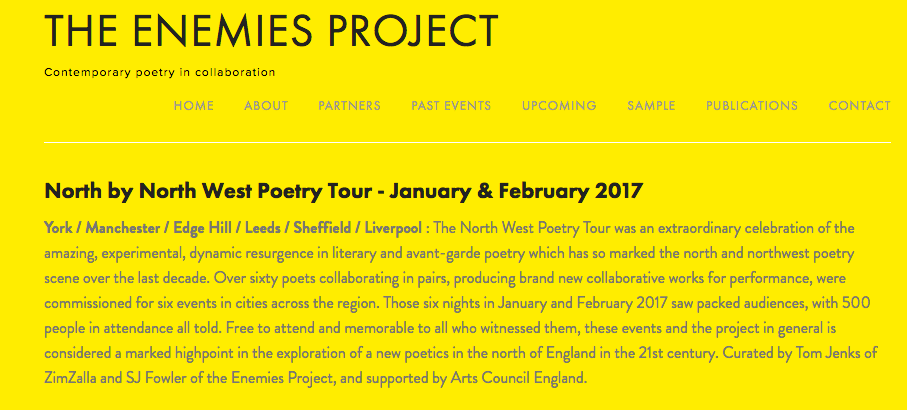Select the SAMPLE navigation item
Screen dimensions: 907x410
point(651,106)
